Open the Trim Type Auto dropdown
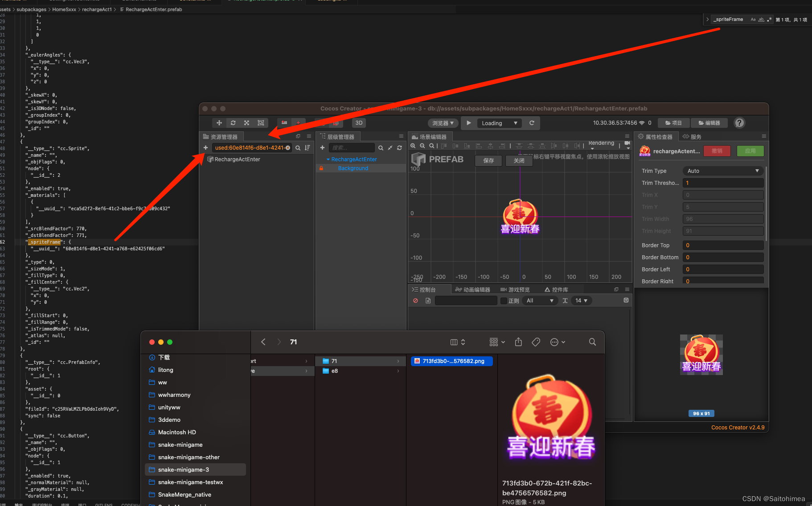This screenshot has height=506, width=812. coord(722,171)
